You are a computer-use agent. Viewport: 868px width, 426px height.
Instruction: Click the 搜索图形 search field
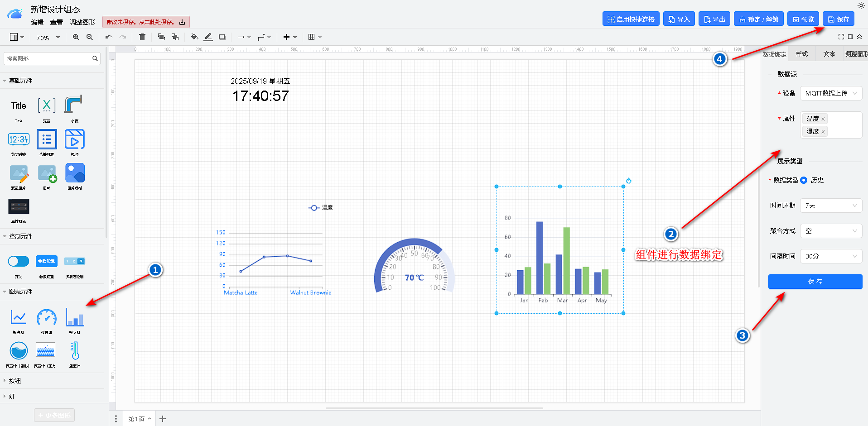(48, 59)
